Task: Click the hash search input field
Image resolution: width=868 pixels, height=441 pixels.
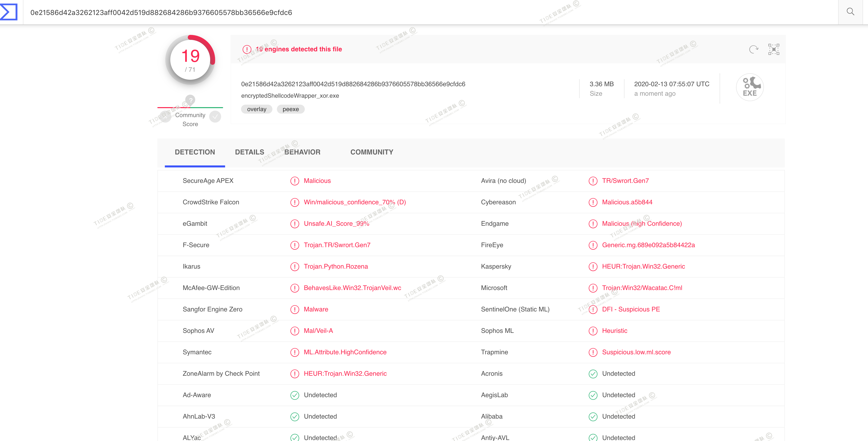Action: click(404, 12)
